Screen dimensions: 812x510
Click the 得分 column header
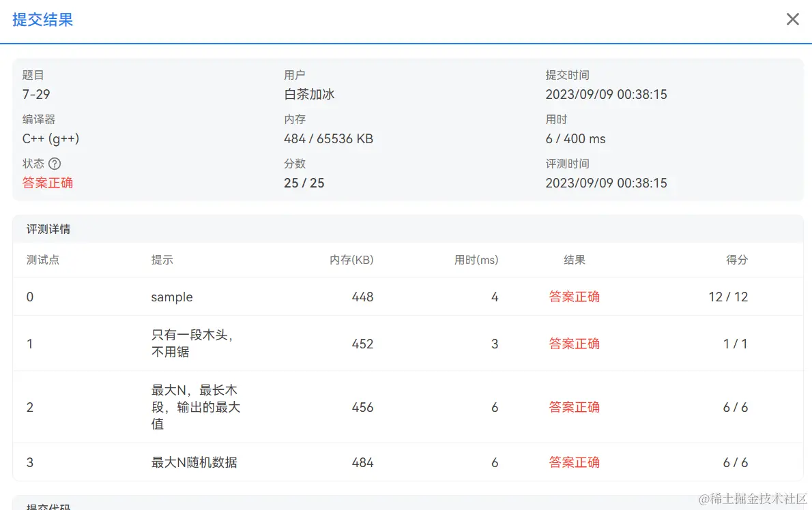(737, 260)
